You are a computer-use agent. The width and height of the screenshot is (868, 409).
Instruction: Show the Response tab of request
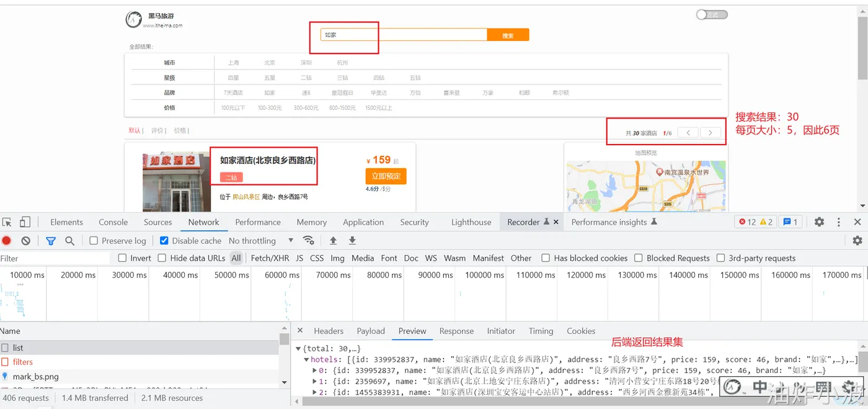click(456, 331)
